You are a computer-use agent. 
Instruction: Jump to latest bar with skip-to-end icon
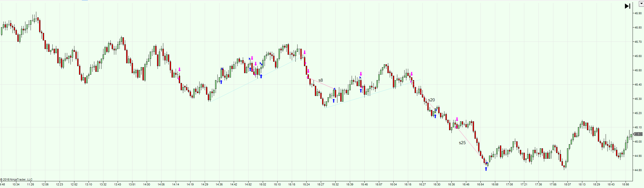click(627, 6)
